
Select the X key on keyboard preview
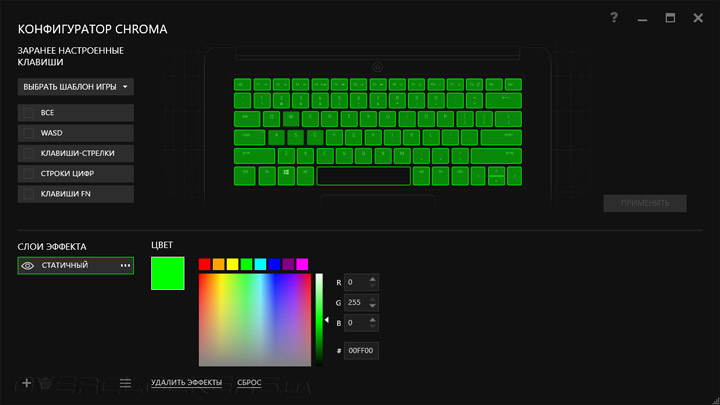point(305,156)
